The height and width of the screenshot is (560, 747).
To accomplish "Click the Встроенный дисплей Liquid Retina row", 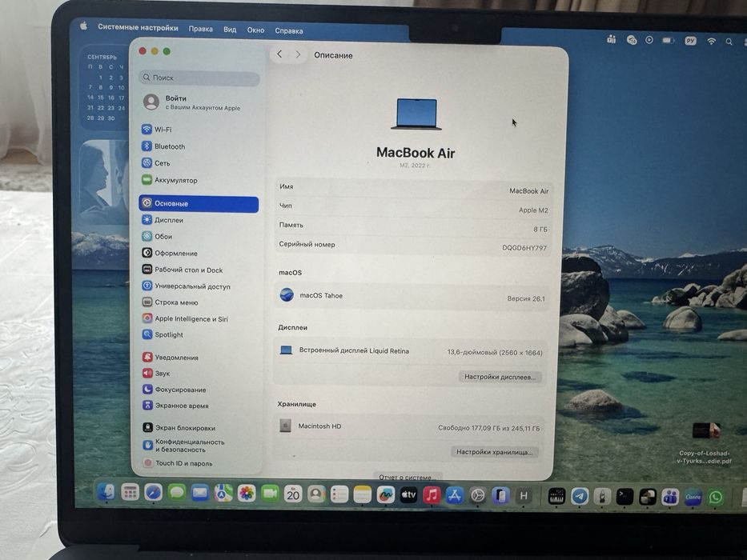I will click(412, 351).
